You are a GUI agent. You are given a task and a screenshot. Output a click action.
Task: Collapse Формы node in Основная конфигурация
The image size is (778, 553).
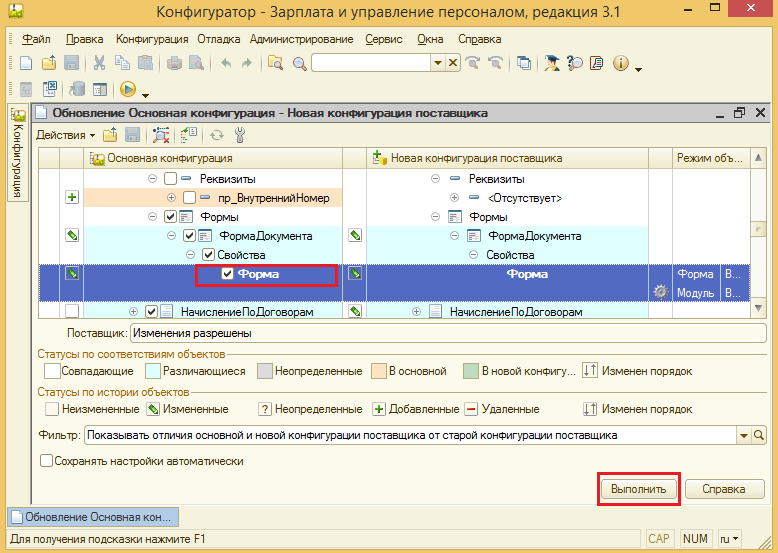click(x=152, y=217)
